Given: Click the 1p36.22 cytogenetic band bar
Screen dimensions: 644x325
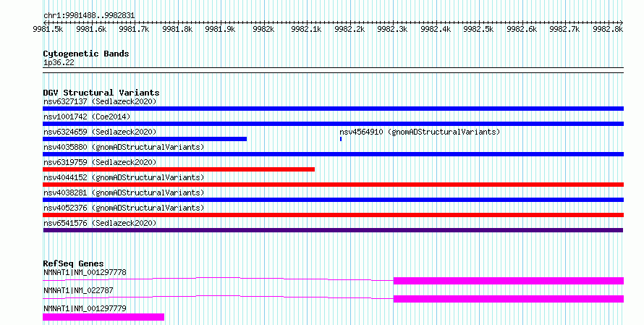Looking at the screenshot, I should (333, 70).
